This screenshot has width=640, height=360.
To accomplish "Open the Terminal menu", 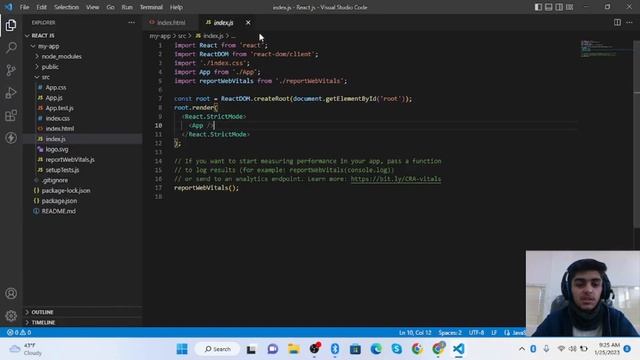I will [x=151, y=7].
